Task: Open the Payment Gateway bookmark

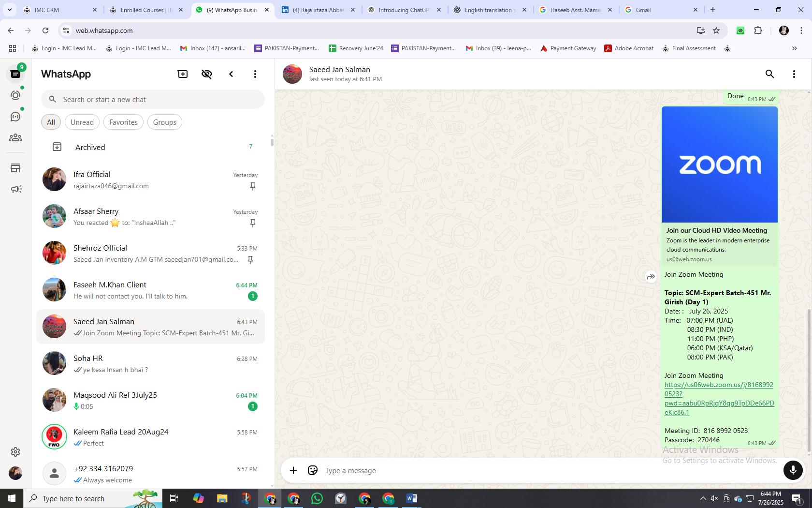Action: coord(568,48)
